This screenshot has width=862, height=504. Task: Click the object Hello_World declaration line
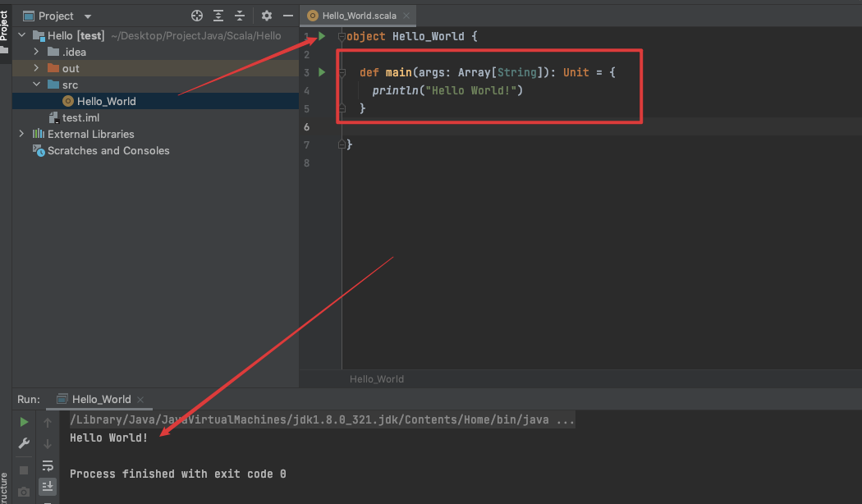pyautogui.click(x=412, y=36)
